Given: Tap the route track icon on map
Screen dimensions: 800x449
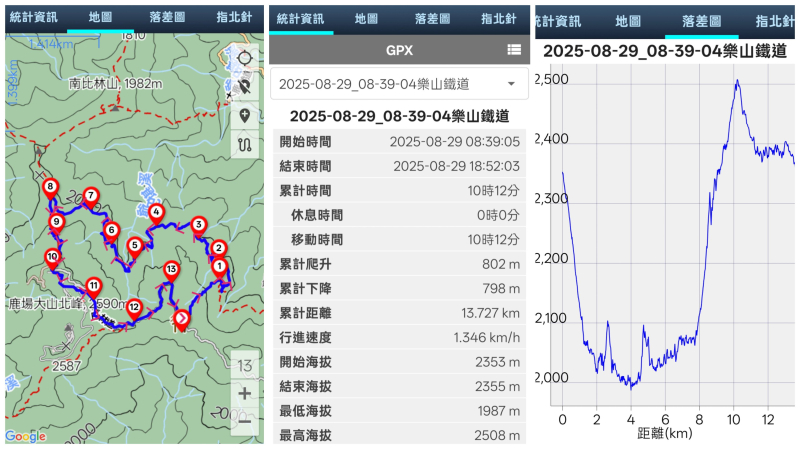Looking at the screenshot, I should (x=245, y=145).
